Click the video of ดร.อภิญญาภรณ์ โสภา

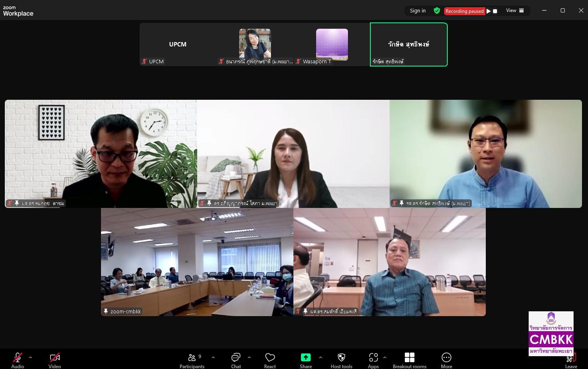293,154
